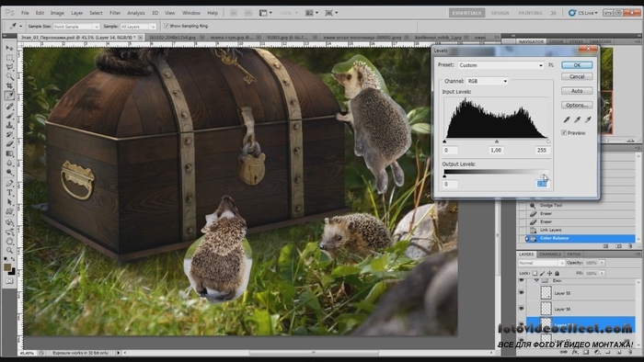Select the Eyedropper tool in the toolbox
The image size is (644, 362).
(9, 96)
